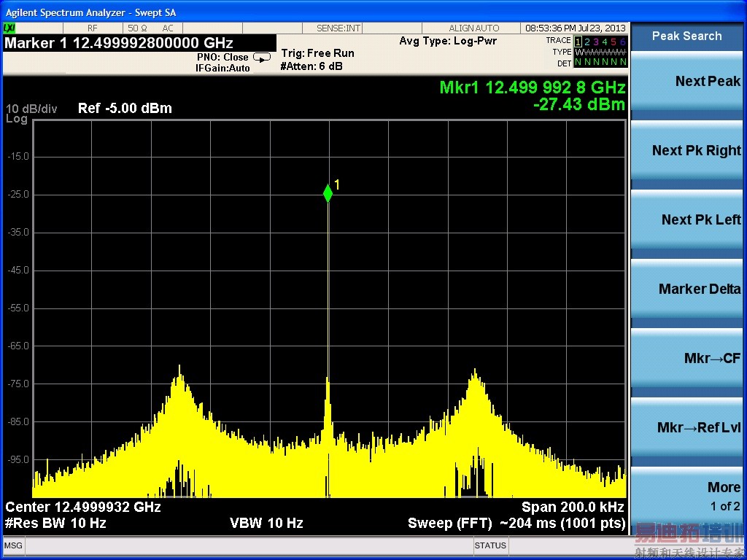Click the Marker 1 frequency entry field
Image resolution: width=747 pixels, height=560 pixels.
(x=120, y=43)
